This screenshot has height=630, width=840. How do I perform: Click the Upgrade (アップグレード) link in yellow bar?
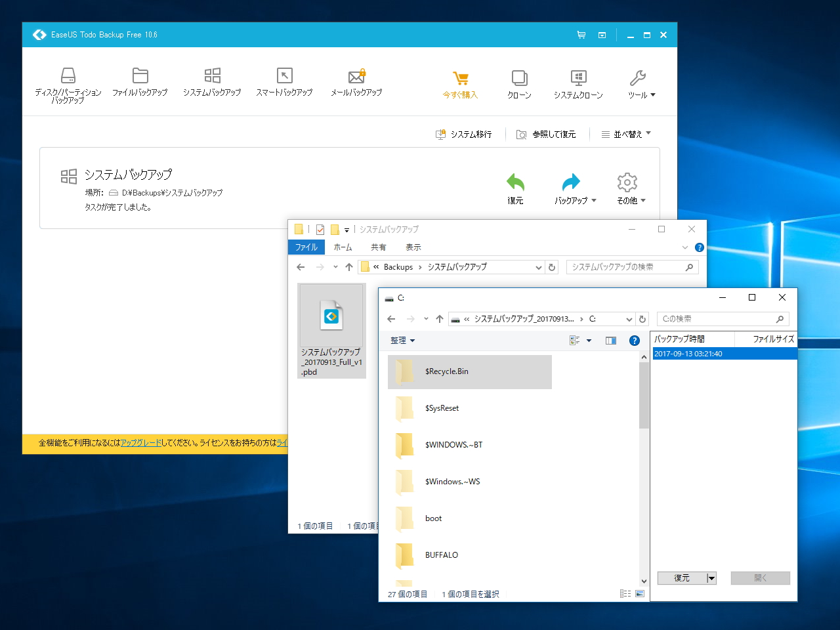[x=140, y=443]
